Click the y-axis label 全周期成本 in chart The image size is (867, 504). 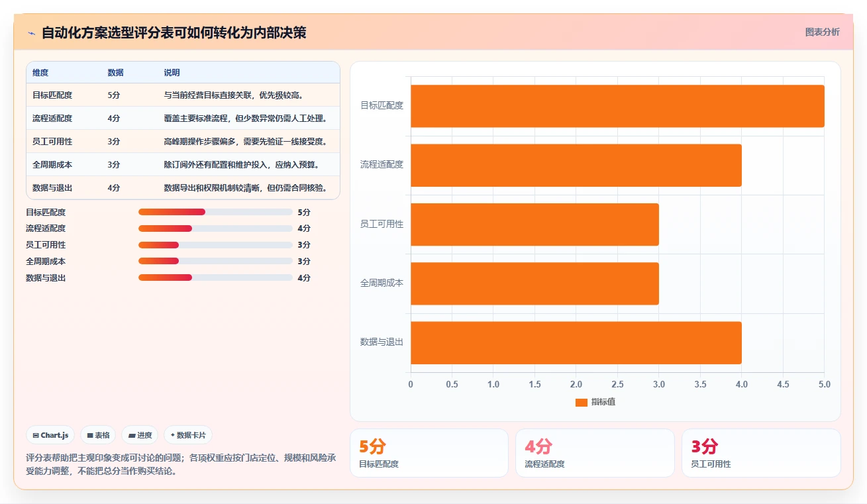point(382,283)
